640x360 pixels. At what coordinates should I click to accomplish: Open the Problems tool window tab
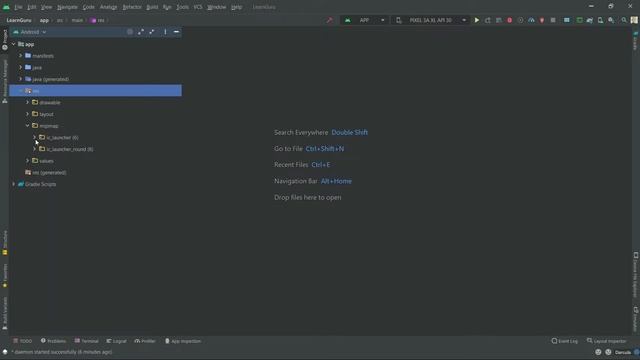tap(53, 341)
